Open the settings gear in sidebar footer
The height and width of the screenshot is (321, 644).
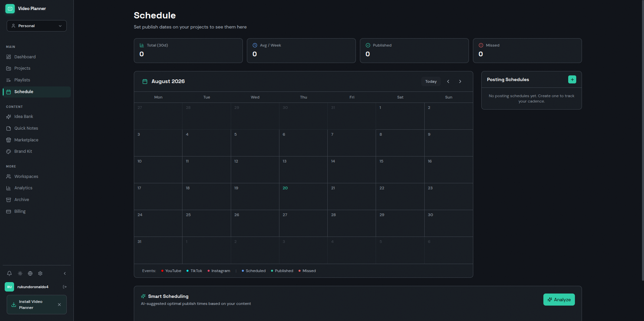click(x=40, y=273)
